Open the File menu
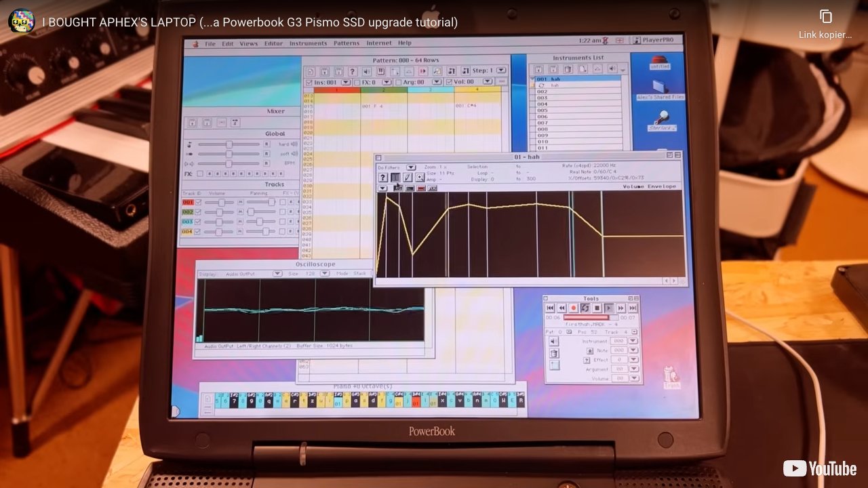Viewport: 868px width, 488px height. point(210,43)
